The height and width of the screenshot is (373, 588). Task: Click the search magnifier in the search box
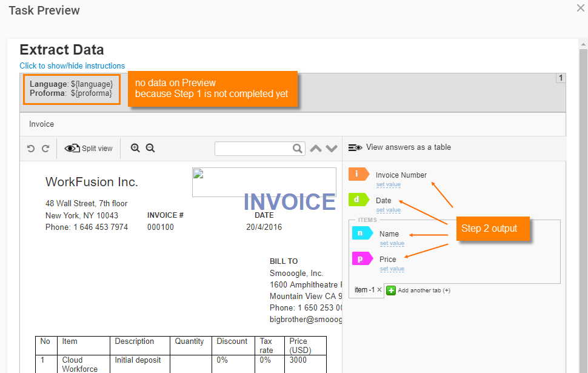[x=298, y=149]
